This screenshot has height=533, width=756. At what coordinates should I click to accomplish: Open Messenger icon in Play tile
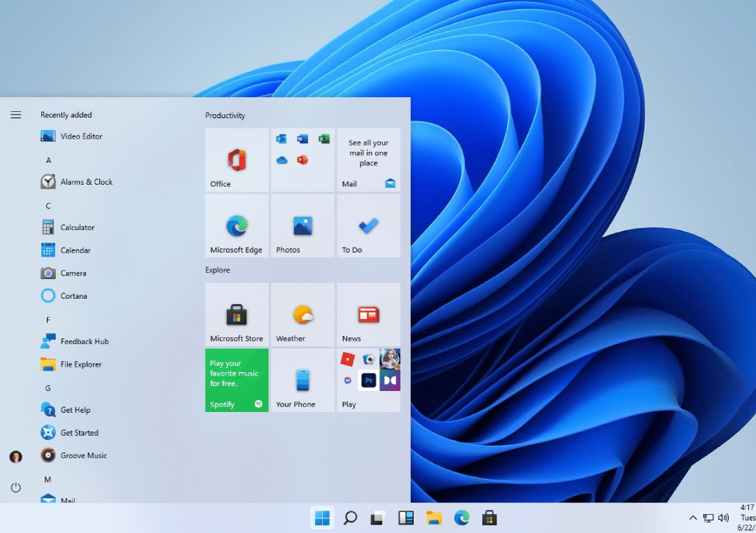pos(348,381)
